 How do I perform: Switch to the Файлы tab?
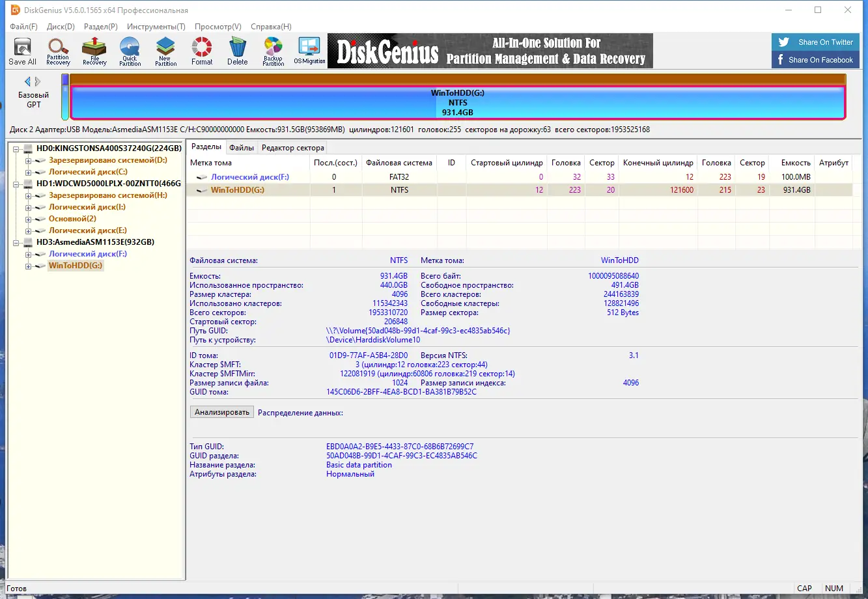242,147
